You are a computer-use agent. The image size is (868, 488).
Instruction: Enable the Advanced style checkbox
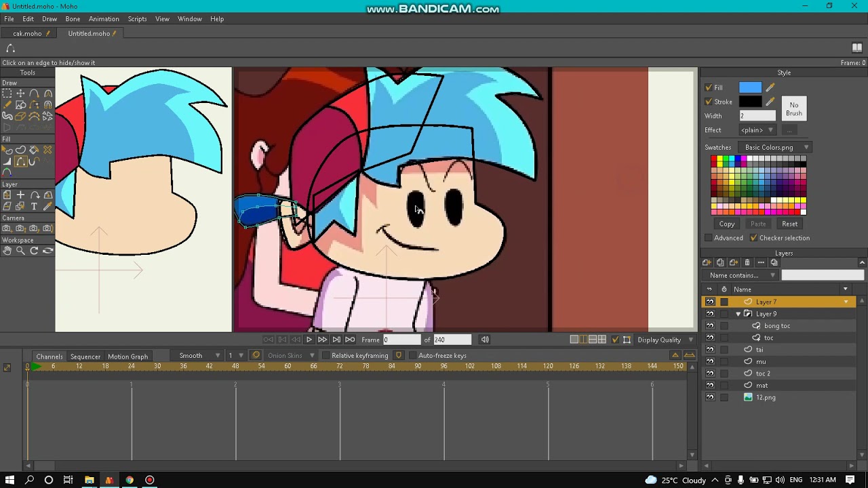coord(709,238)
